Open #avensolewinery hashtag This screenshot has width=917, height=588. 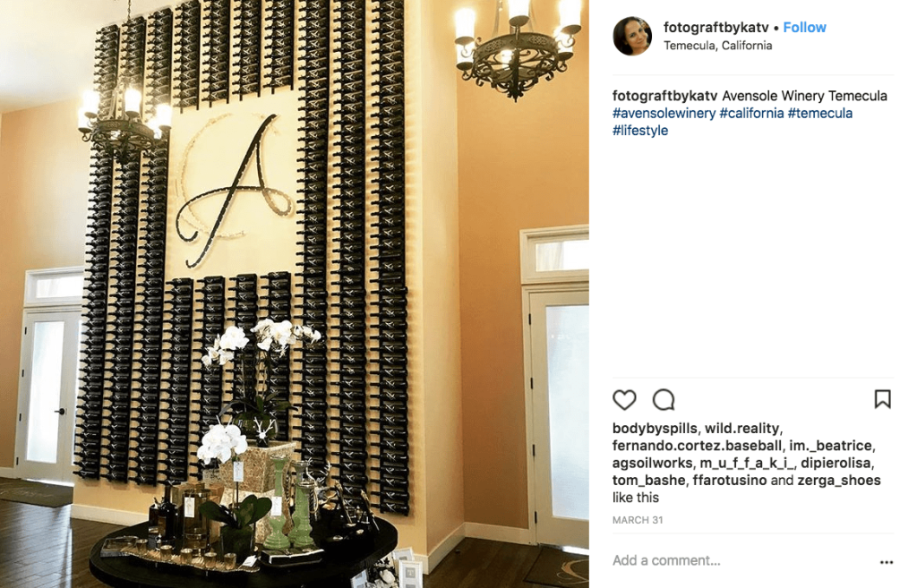664,114
